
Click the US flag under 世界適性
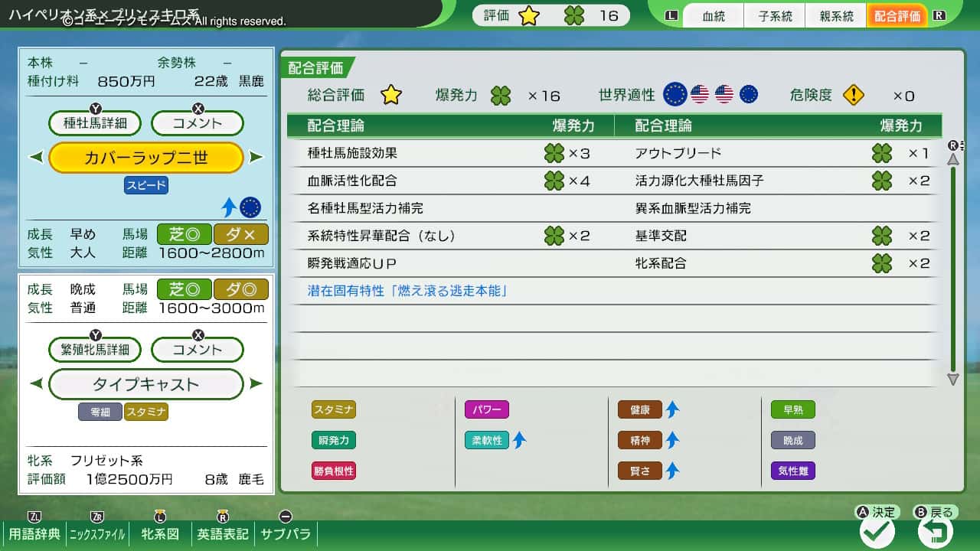point(700,95)
